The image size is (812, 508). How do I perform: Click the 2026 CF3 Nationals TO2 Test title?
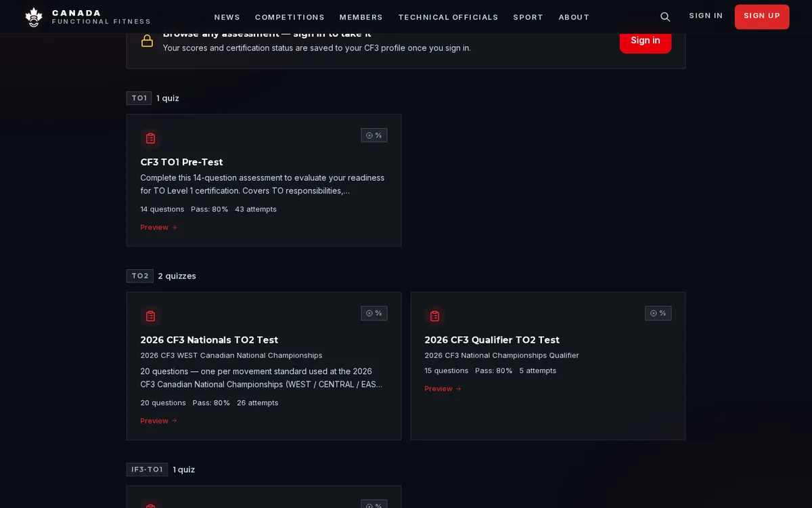210,340
